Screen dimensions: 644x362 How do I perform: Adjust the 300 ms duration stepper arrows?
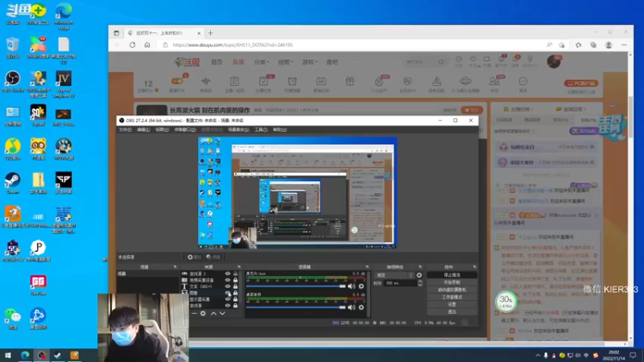419,283
